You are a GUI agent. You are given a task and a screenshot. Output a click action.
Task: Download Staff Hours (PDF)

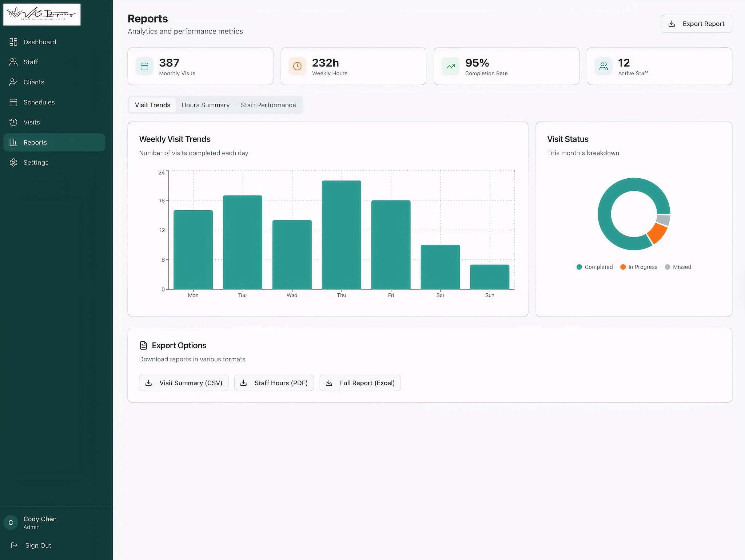pos(274,383)
